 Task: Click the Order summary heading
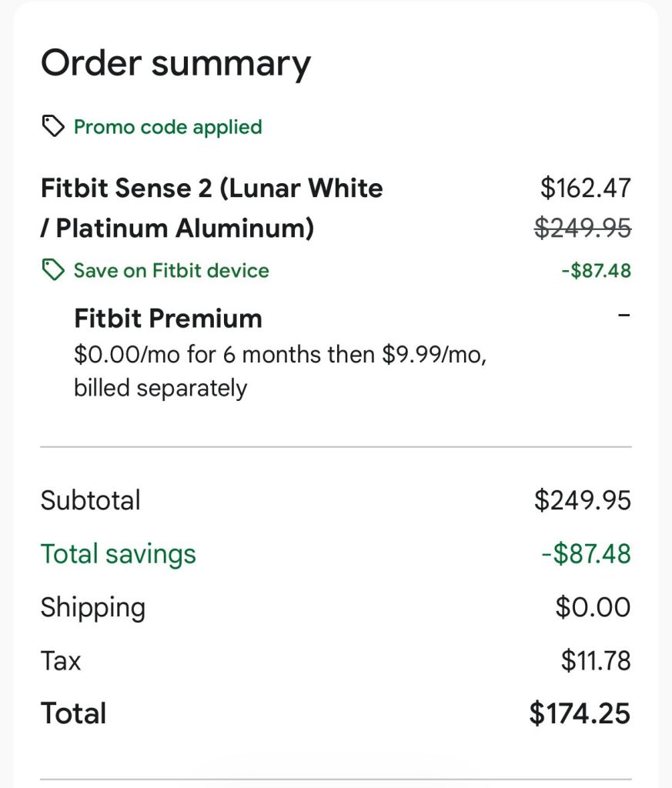[176, 63]
